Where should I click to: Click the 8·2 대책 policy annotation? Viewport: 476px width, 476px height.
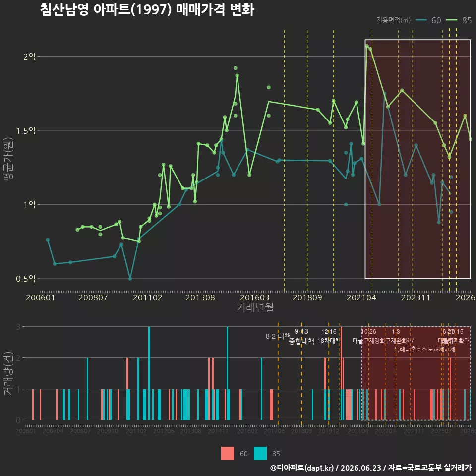tap(278, 336)
